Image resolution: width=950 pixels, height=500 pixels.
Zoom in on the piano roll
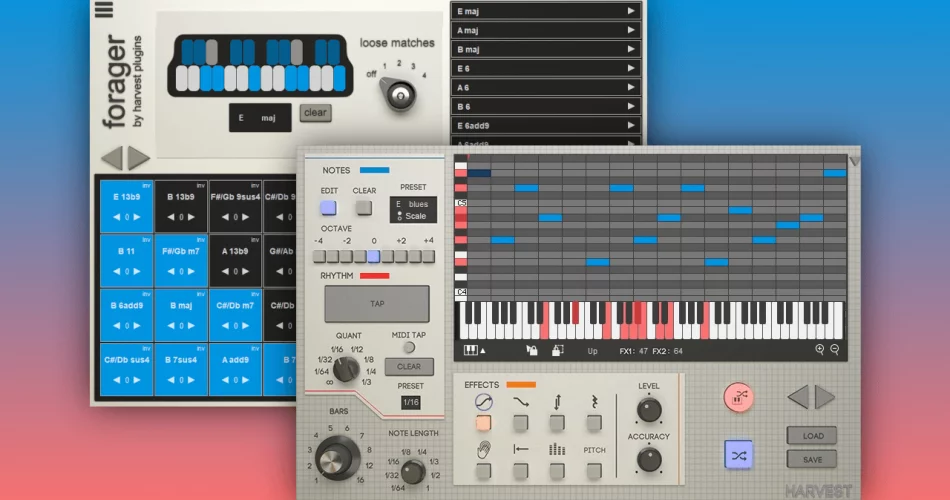[x=819, y=349]
